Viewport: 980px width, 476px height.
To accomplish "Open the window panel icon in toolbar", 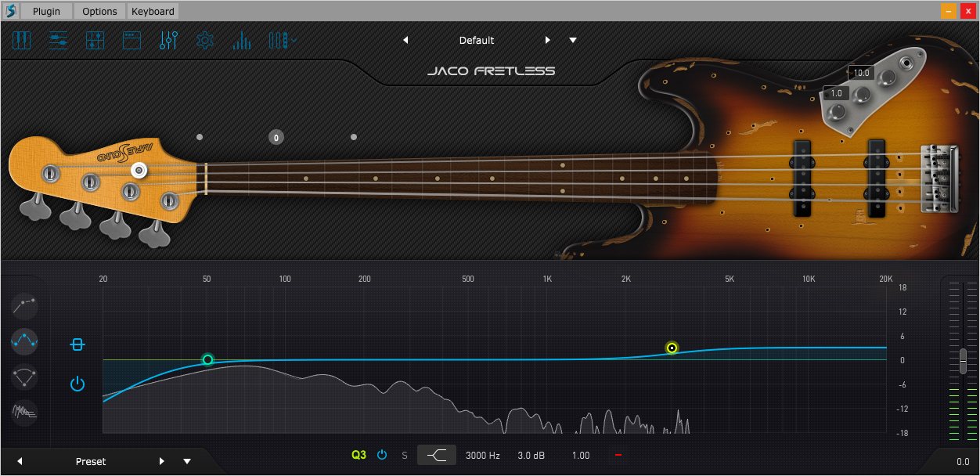I will tap(132, 40).
